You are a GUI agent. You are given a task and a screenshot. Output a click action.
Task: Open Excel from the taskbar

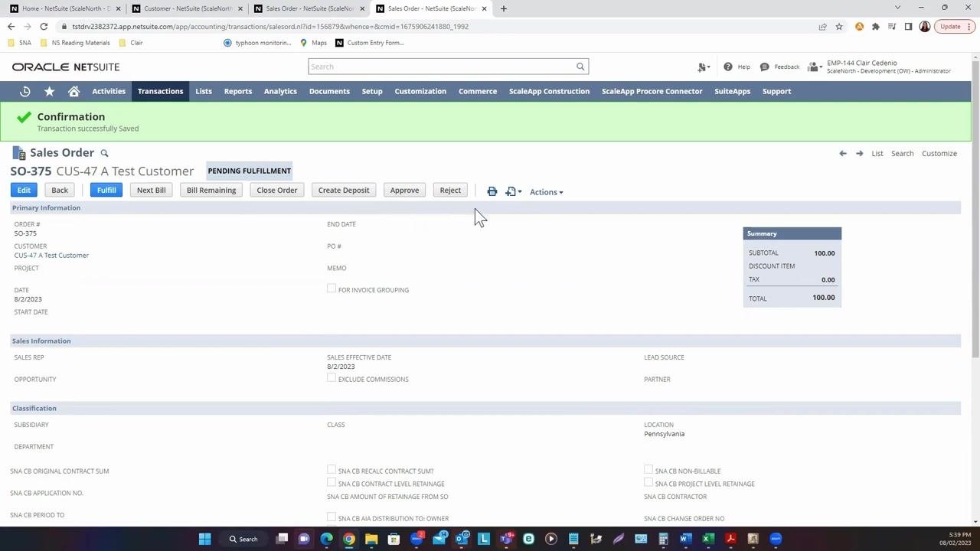(708, 539)
